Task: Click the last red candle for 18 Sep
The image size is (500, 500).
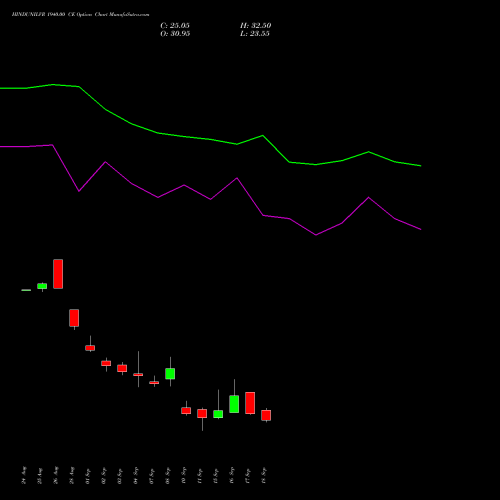Action: [x=266, y=415]
